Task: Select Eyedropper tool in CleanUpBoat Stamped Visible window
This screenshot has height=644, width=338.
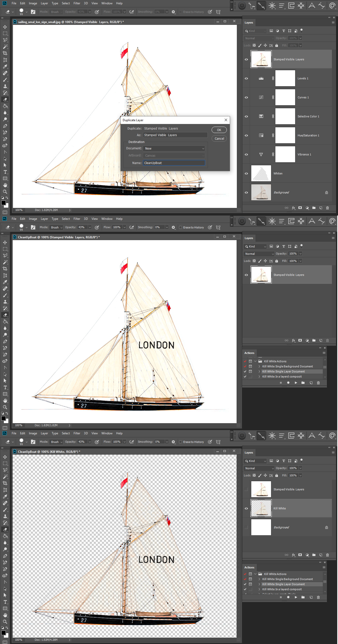Action: point(5,282)
